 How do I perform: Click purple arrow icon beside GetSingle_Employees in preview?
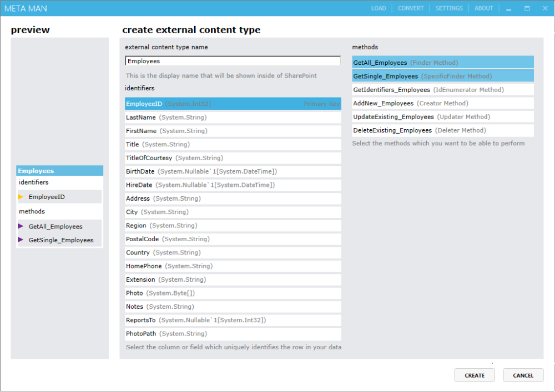click(21, 240)
